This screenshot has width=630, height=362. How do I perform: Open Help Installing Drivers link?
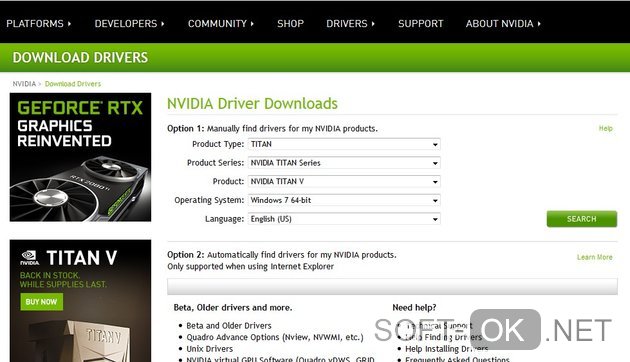click(446, 349)
